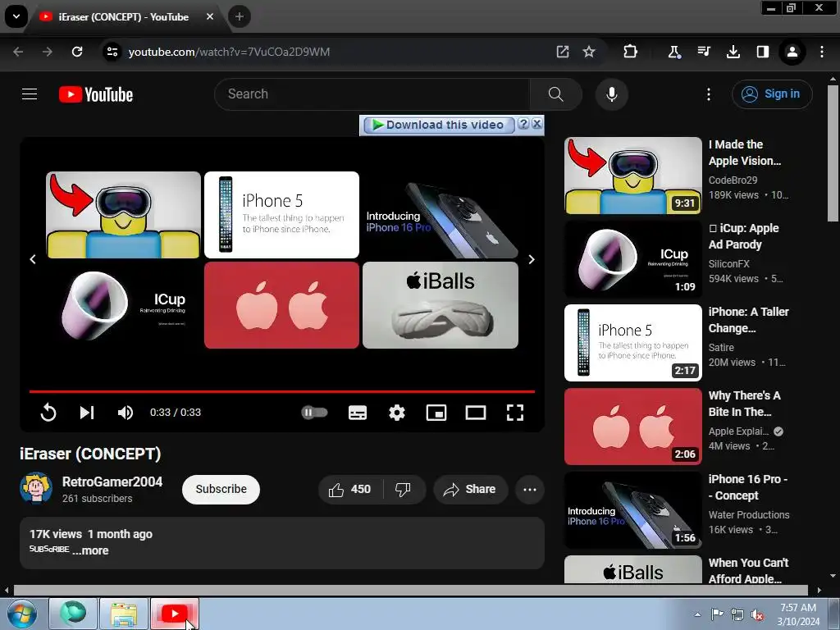
Task: Toggle the autoplay switch in player
Action: coord(315,413)
